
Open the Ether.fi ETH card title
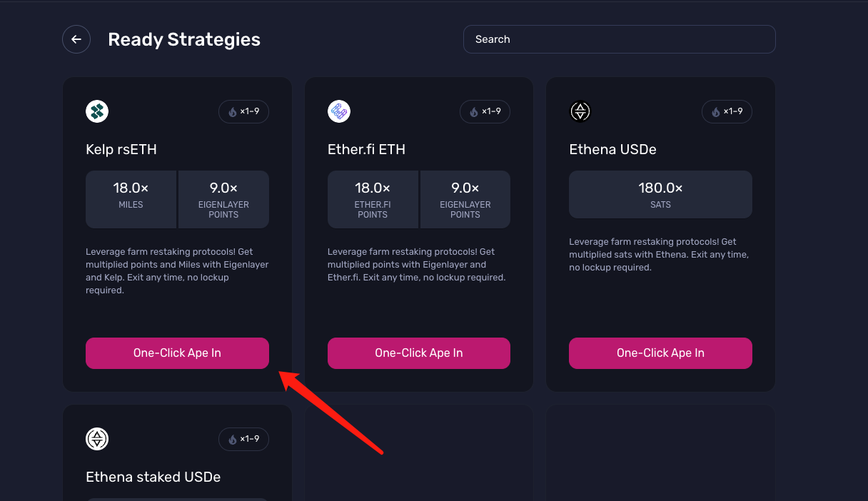click(x=366, y=150)
